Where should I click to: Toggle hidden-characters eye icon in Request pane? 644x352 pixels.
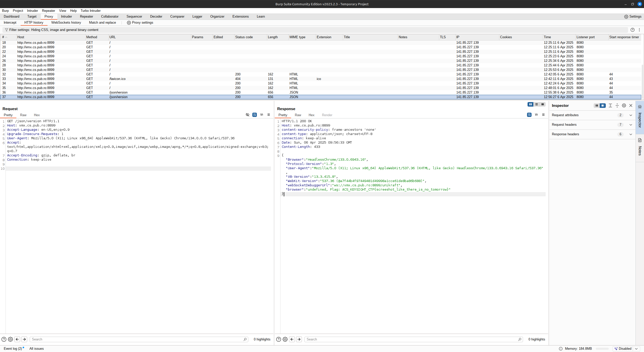click(248, 115)
